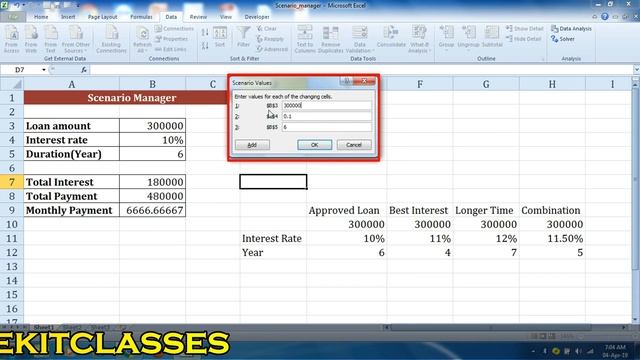Switch to the Insert tab
This screenshot has width=640, height=360.
(68, 17)
